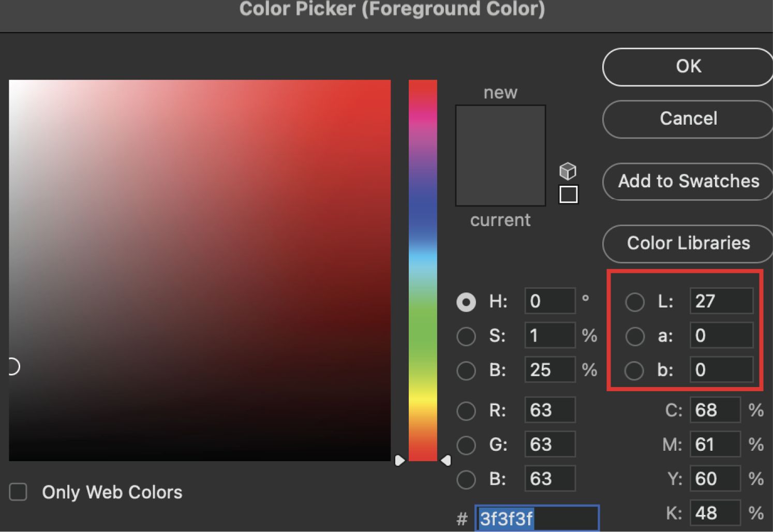Click the R value field
Screen dimensions: 773x532
(x=550, y=410)
